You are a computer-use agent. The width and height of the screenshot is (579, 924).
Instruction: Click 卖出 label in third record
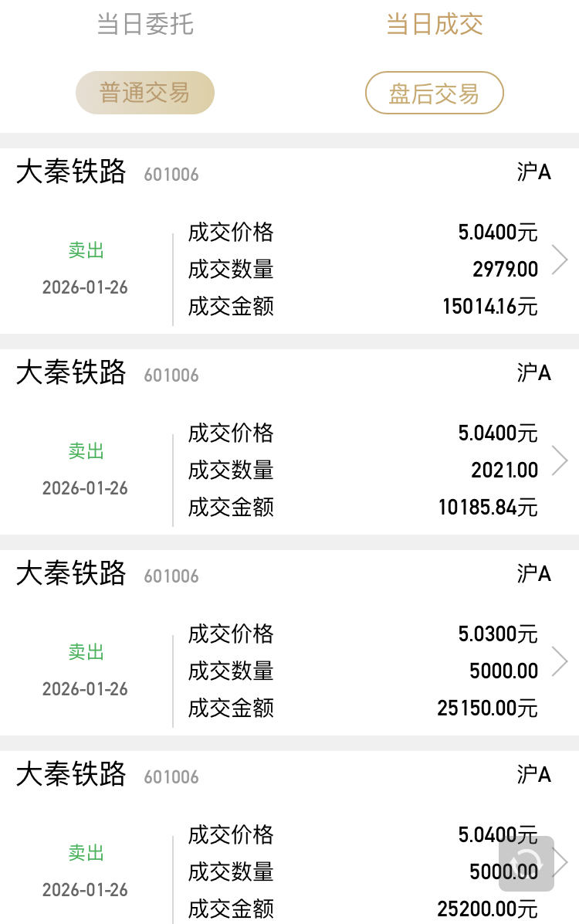[86, 652]
